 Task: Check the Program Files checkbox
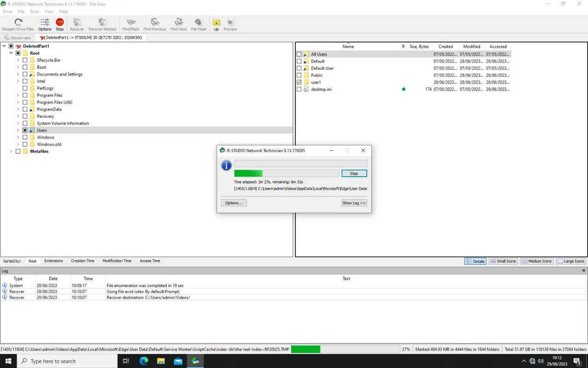tap(25, 95)
